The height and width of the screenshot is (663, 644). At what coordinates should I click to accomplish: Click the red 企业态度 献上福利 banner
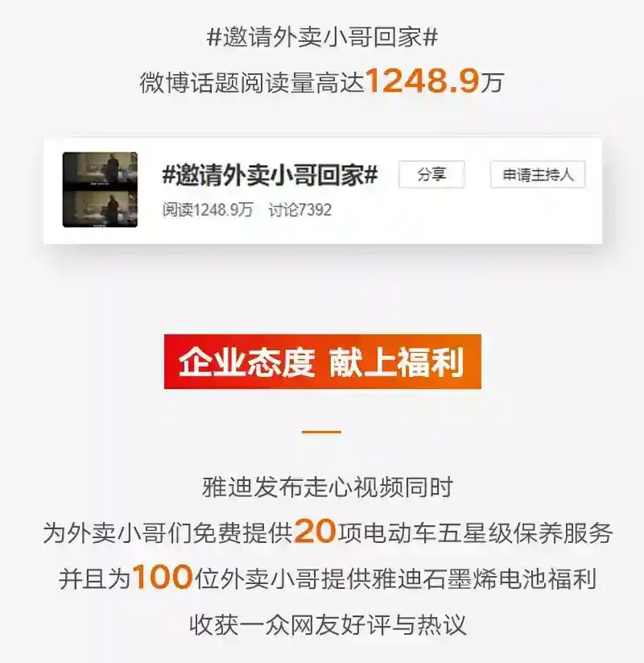tap(323, 362)
